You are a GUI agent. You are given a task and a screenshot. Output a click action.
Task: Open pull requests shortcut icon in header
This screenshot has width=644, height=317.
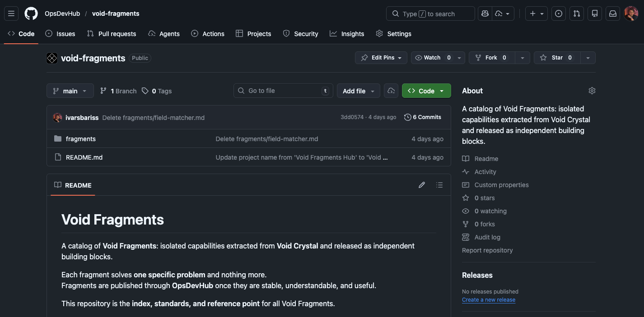[577, 14]
